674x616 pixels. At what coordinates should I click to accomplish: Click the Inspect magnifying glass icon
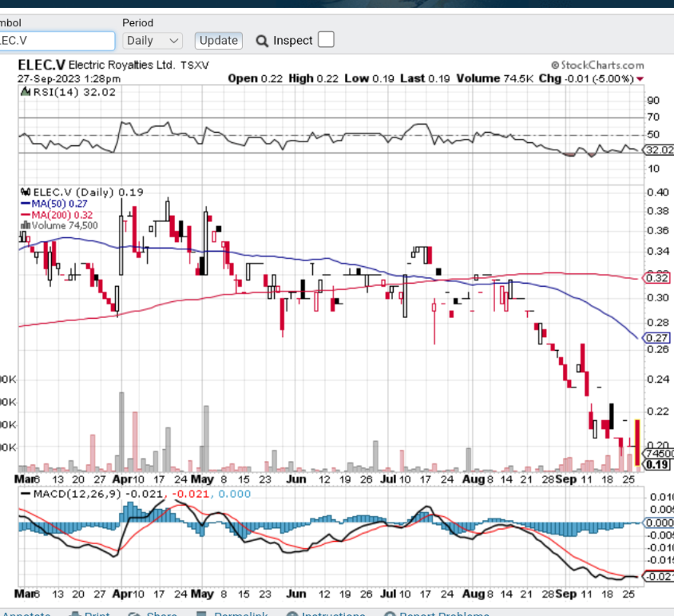pyautogui.click(x=262, y=41)
